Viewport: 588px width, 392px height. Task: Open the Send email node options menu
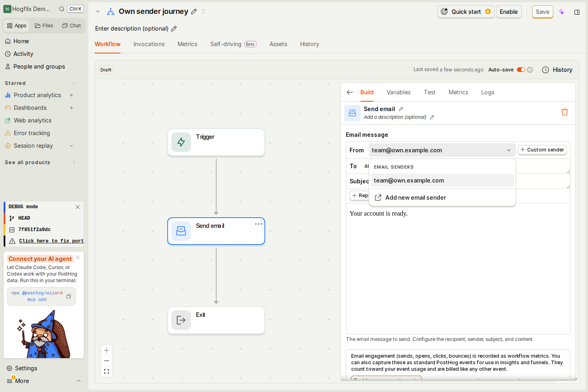coord(259,224)
